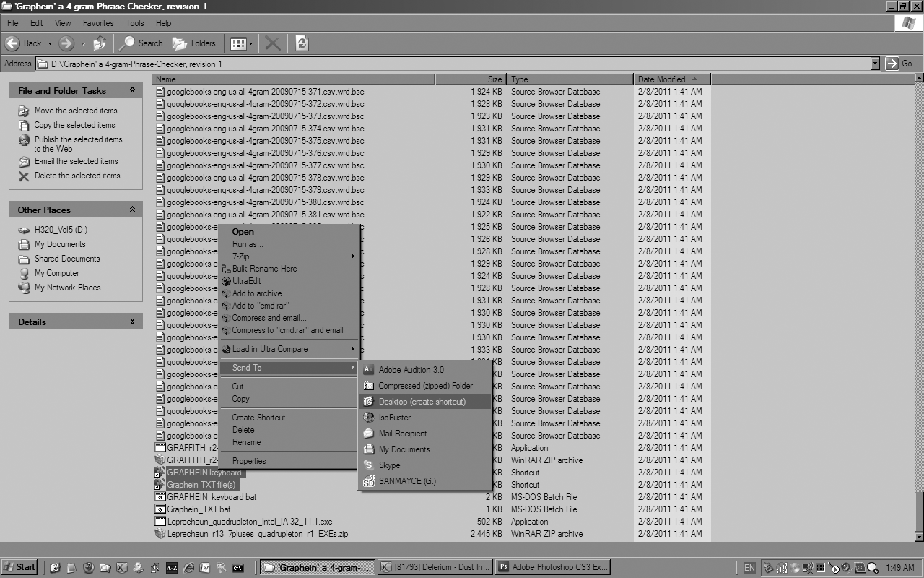This screenshot has height=578, width=924.
Task: Open the Edit menu
Action: coord(37,23)
